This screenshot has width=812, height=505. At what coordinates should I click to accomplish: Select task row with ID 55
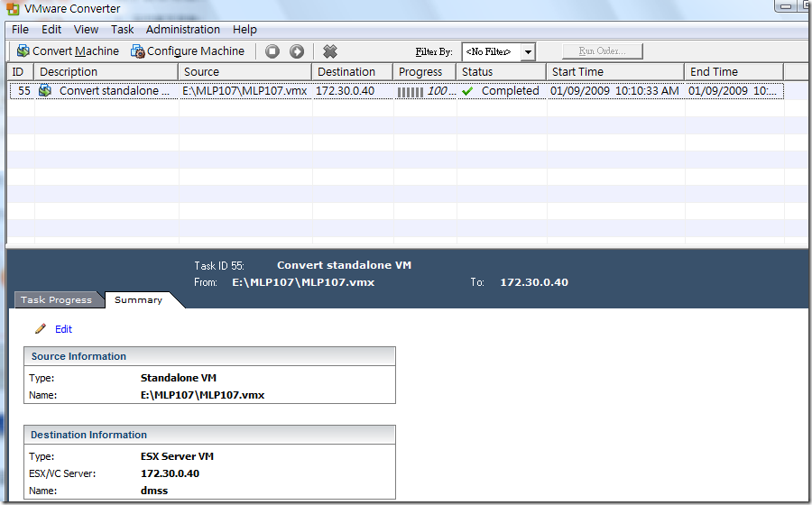(396, 91)
